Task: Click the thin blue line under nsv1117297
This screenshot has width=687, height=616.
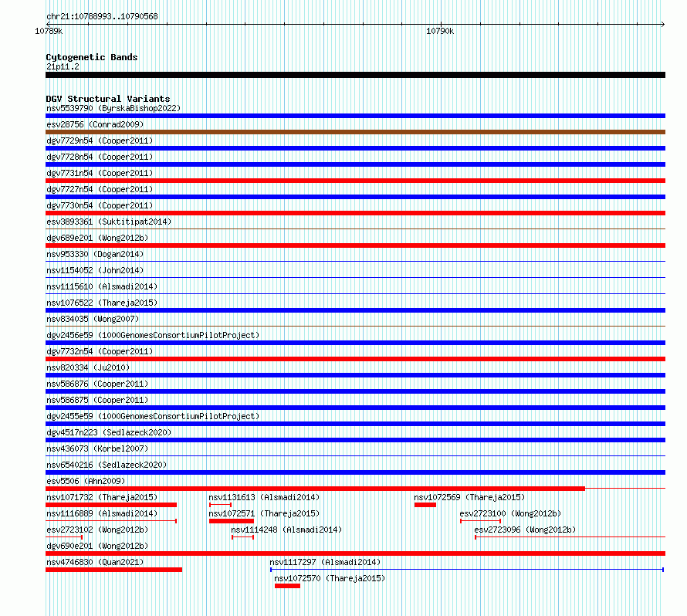Action: (467, 570)
